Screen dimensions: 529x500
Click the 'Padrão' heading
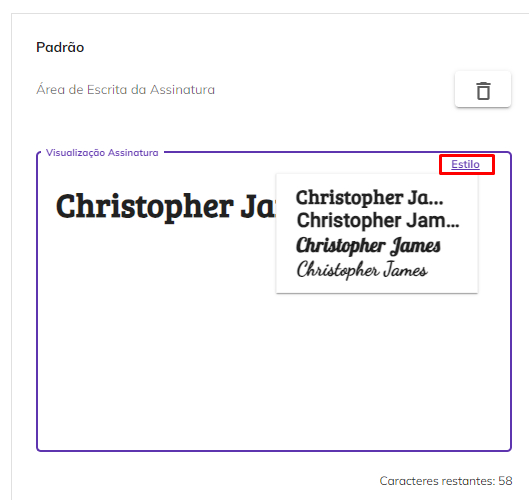[60, 48]
